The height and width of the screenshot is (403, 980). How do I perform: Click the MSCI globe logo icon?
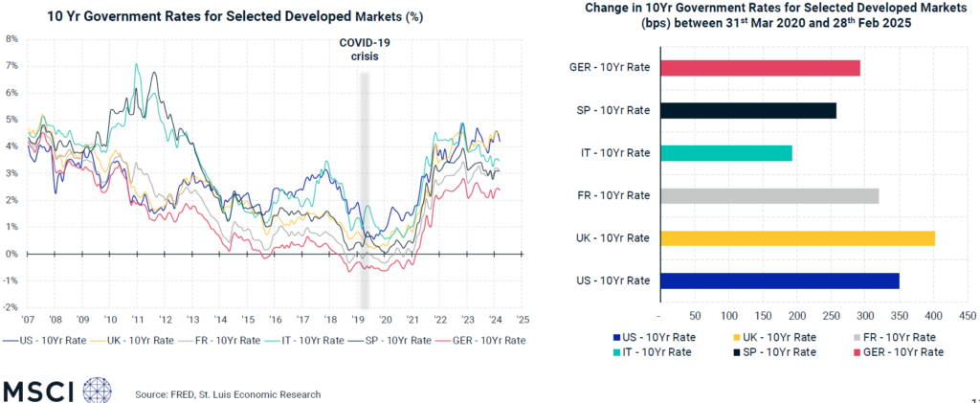click(x=99, y=391)
